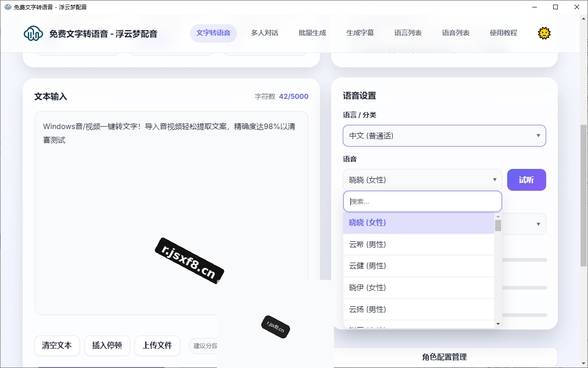Click the voice list scroll-up arrow
Screen dimensions: 588x368
click(x=498, y=216)
